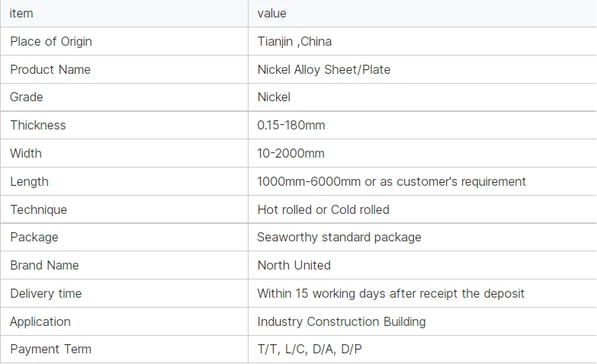Select 'Hot rolled or Cold rolled' value
The width and height of the screenshot is (597, 364).
[x=323, y=209]
